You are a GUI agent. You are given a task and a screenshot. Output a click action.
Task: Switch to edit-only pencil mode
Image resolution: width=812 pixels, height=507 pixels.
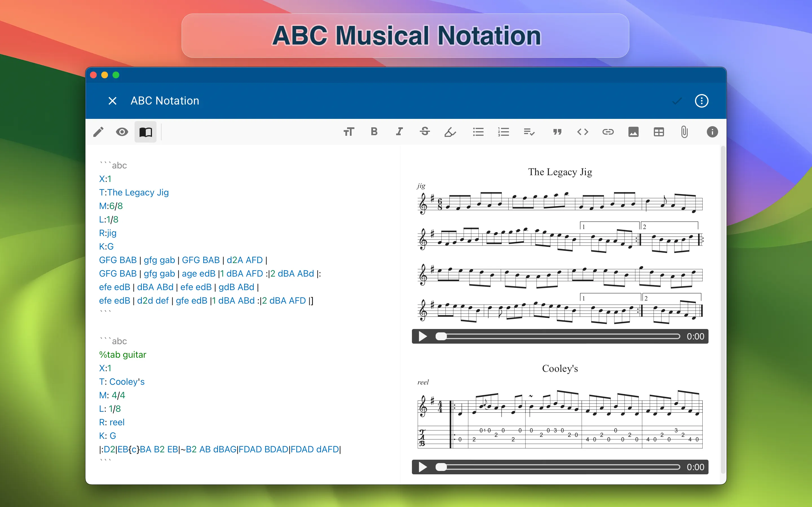98,132
